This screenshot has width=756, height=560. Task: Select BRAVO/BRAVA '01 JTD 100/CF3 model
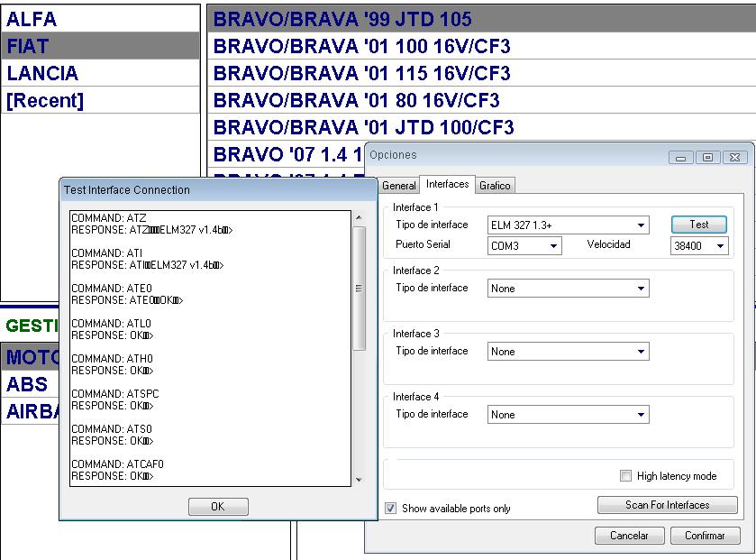(x=481, y=127)
